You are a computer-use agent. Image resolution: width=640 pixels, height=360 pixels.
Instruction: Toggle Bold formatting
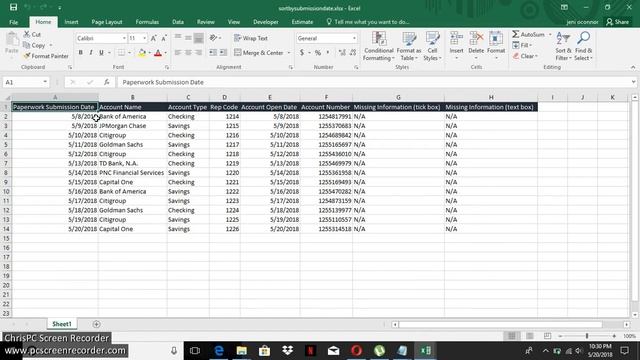80,53
